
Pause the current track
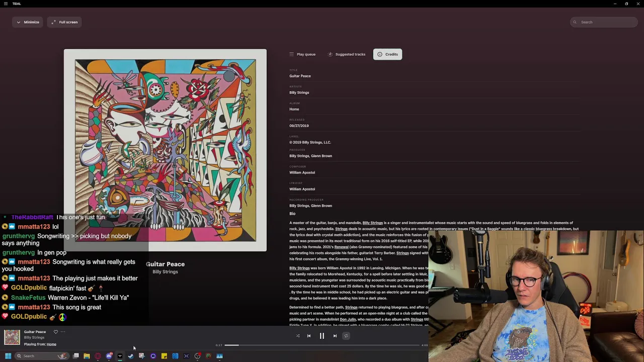322,336
